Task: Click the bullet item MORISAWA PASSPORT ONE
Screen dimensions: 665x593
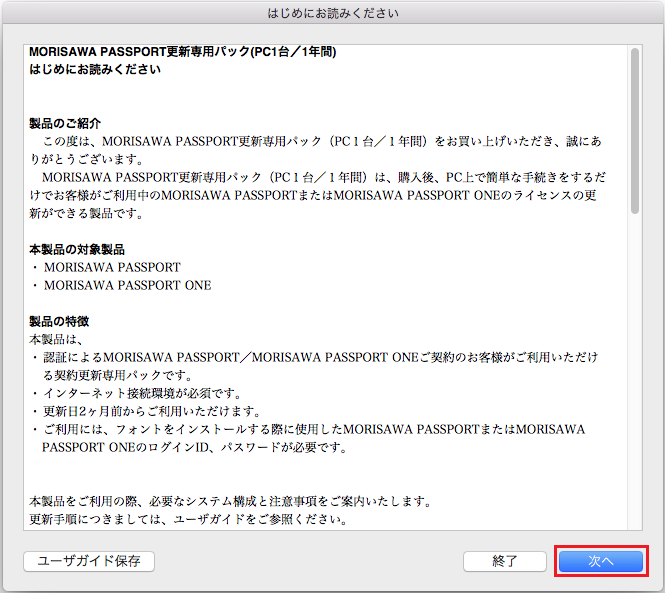Action: click(127, 285)
